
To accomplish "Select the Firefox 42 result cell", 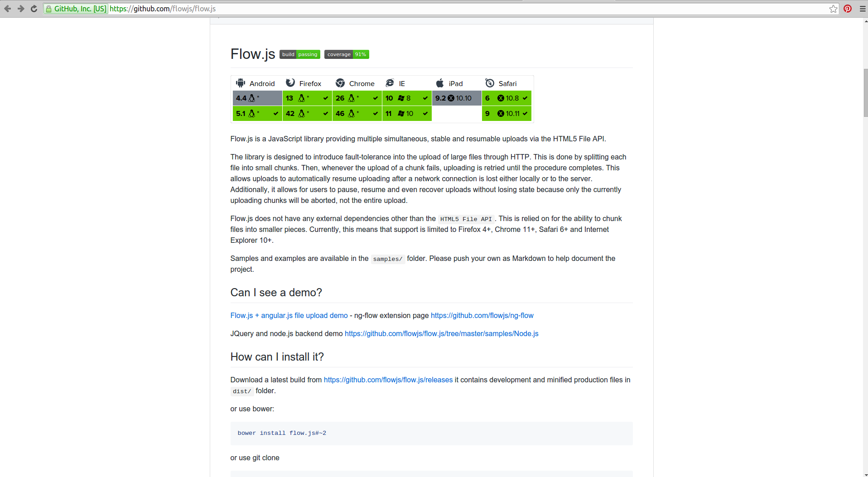I will 307,113.
